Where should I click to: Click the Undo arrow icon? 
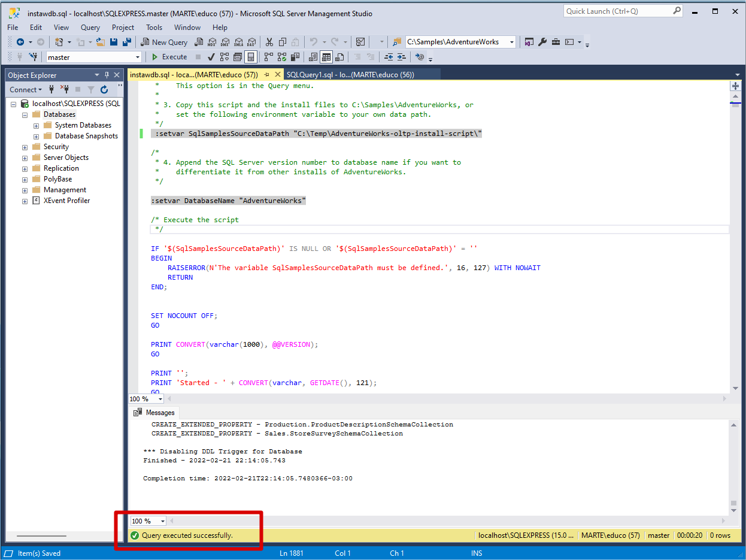(313, 42)
